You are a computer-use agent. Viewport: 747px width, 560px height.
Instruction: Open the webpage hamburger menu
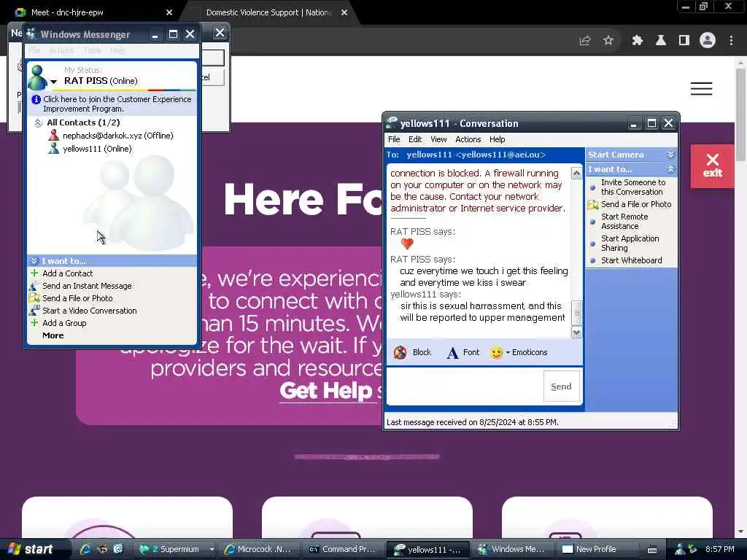click(701, 88)
